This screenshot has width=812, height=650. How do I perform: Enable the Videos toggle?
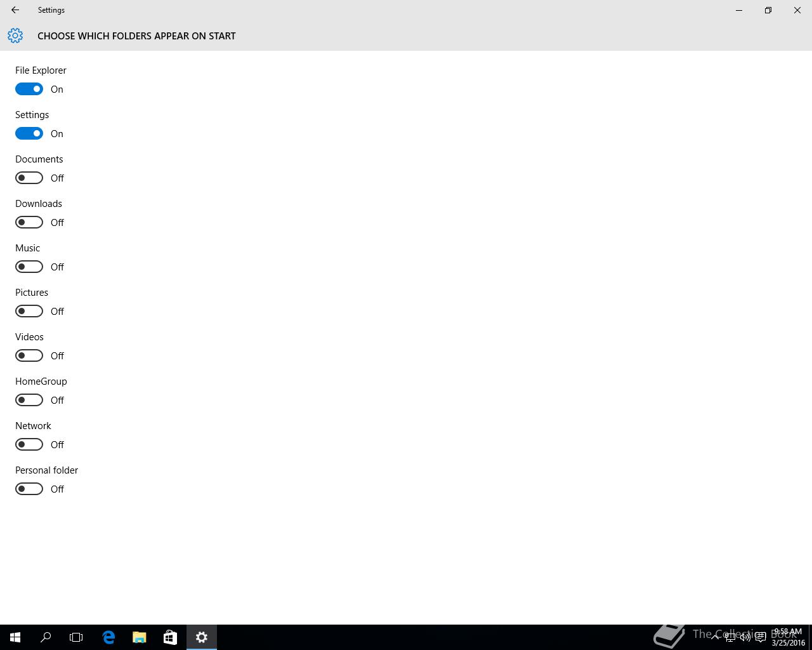[x=29, y=355]
